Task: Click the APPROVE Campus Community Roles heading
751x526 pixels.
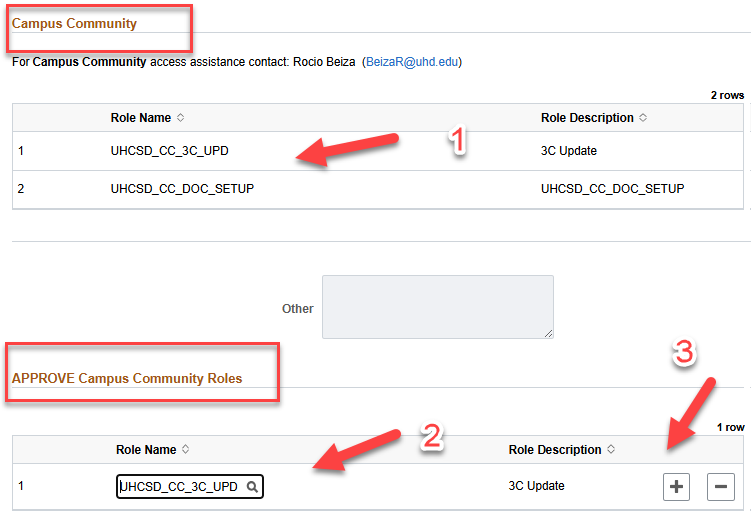Action: click(x=126, y=379)
